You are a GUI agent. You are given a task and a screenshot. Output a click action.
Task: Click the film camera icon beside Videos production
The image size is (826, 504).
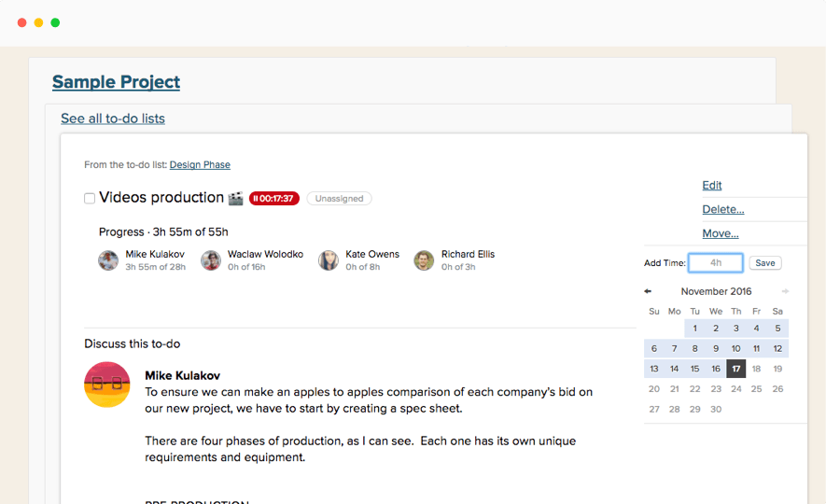click(x=236, y=198)
